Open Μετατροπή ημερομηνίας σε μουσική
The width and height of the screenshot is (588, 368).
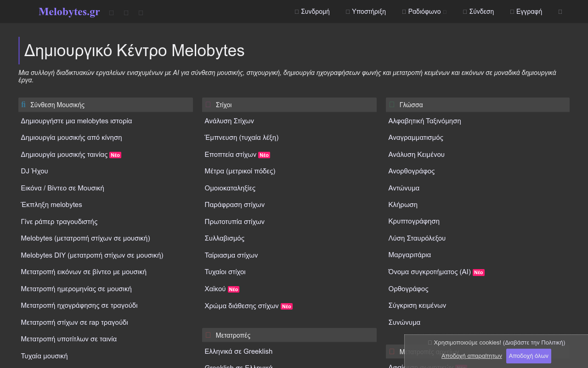coord(76,289)
